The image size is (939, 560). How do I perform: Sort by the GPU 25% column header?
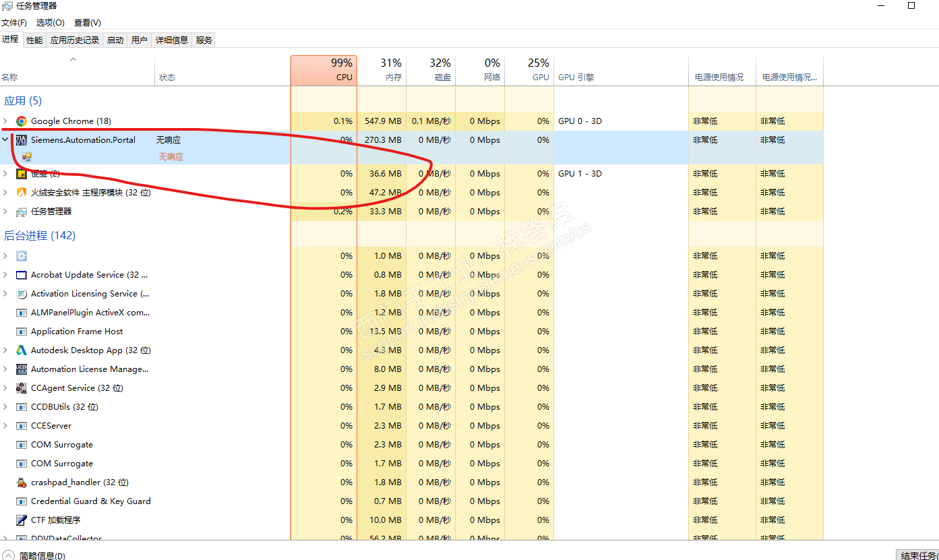coord(529,71)
